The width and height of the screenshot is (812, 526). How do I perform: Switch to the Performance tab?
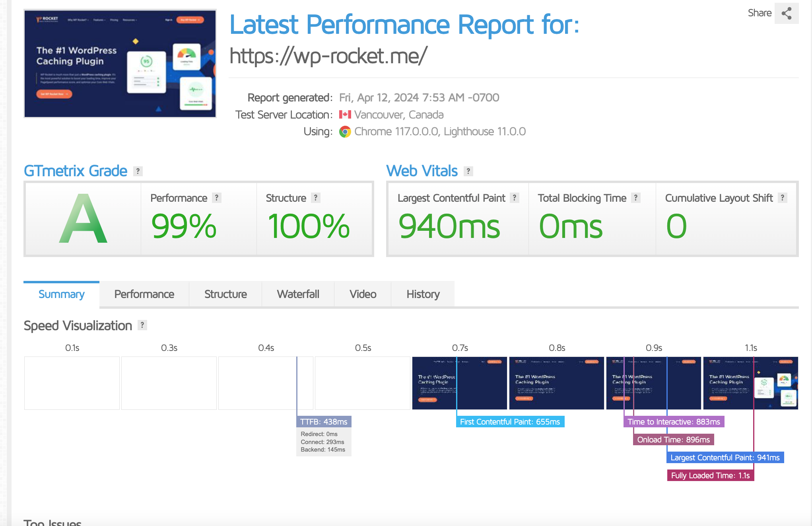[x=144, y=294]
